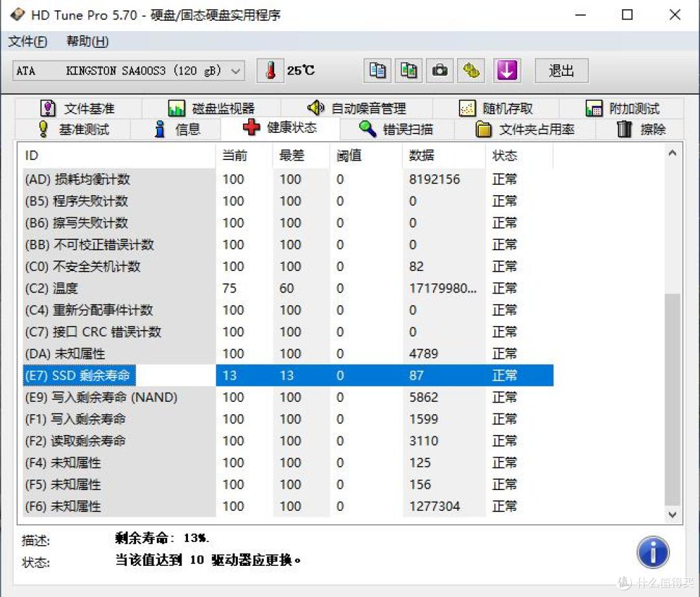700x597 pixels.
Task: Maximize the HD Tune Pro window
Action: point(627,15)
